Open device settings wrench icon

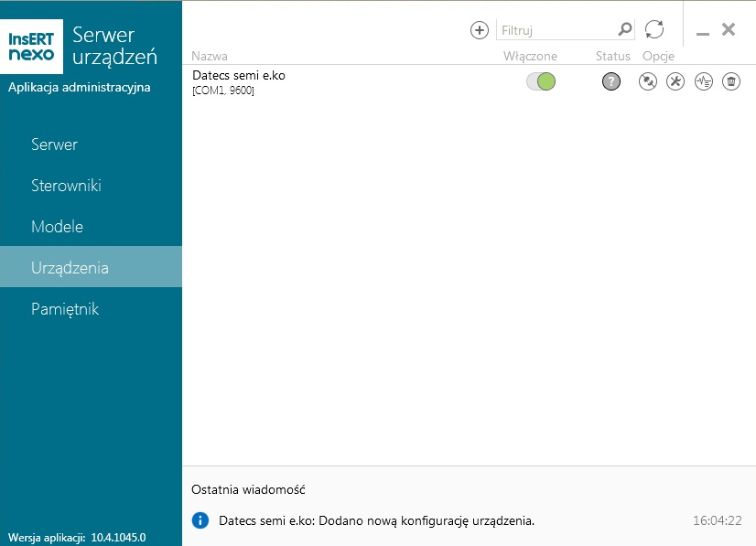(x=675, y=82)
